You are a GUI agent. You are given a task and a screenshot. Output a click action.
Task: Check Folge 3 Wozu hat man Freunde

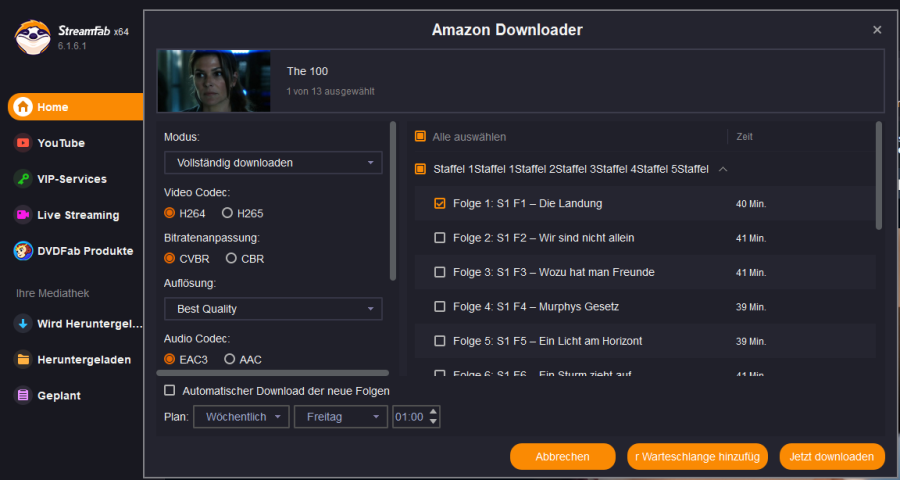coord(440,272)
